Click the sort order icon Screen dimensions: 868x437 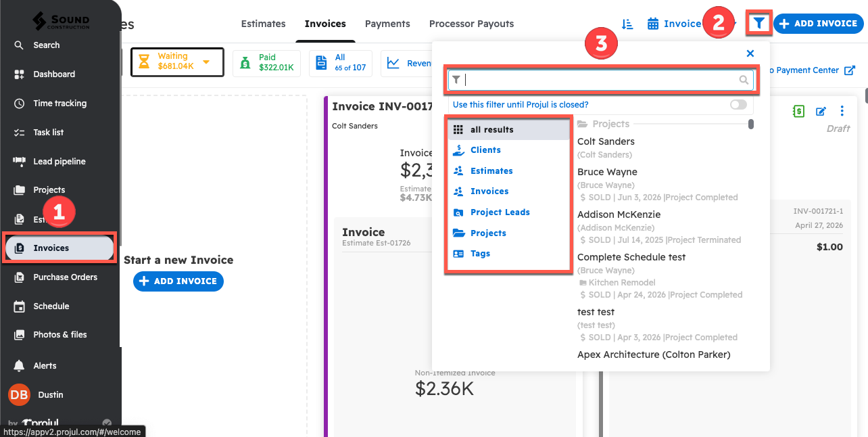click(627, 24)
